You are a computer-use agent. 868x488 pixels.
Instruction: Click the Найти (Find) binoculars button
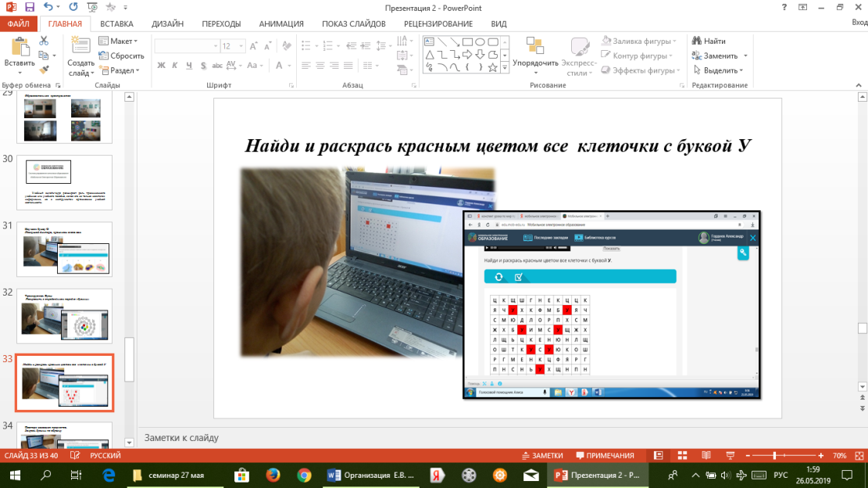(x=709, y=41)
